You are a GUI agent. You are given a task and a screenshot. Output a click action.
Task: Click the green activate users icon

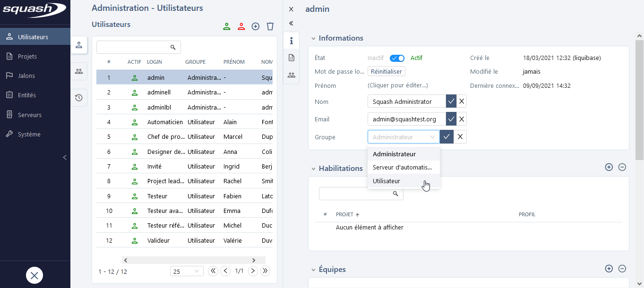coord(227,26)
